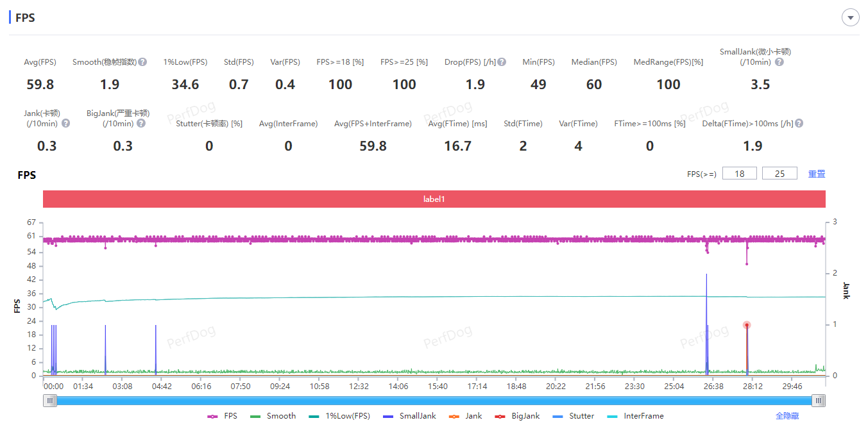Click help icon next to Smooth(稳帧指数)

142,62
